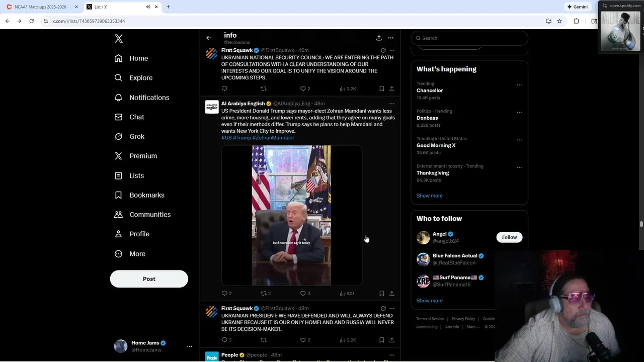Follow the Angel account
Image resolution: width=644 pixels, height=362 pixels.
tap(509, 237)
